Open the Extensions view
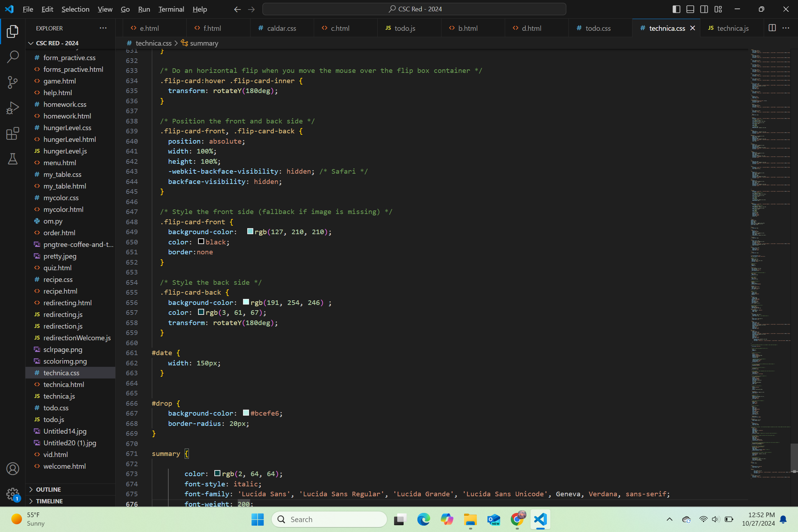 click(13, 133)
